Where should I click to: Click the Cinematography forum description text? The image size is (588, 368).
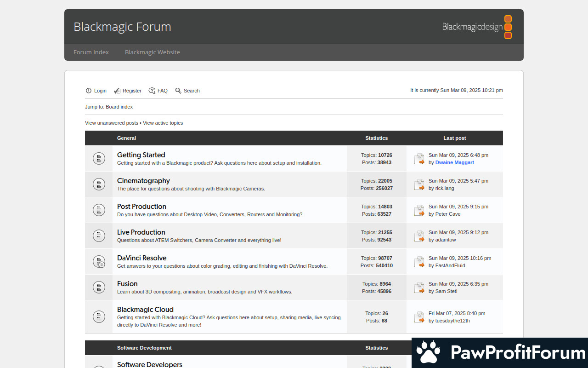click(191, 189)
